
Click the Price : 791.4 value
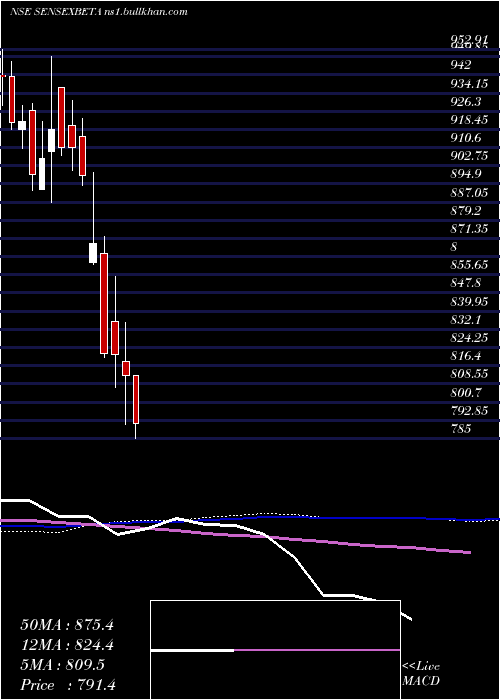pyautogui.click(x=68, y=685)
